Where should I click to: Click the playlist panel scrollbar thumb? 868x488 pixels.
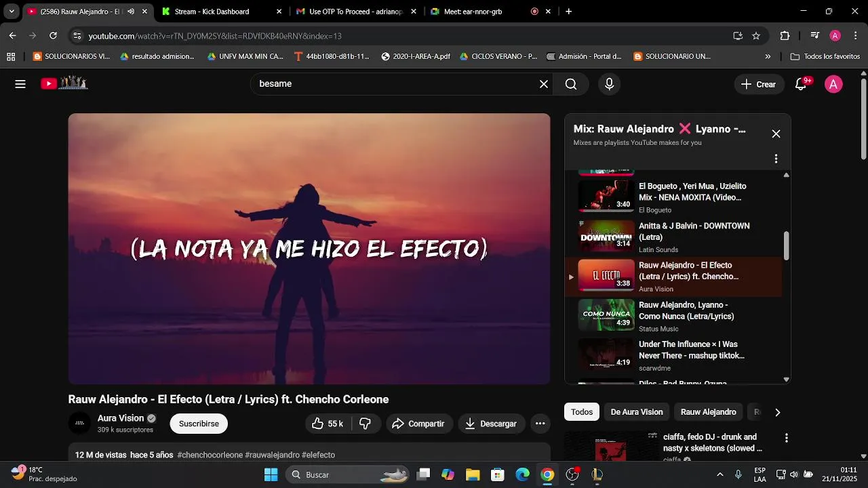click(x=786, y=245)
